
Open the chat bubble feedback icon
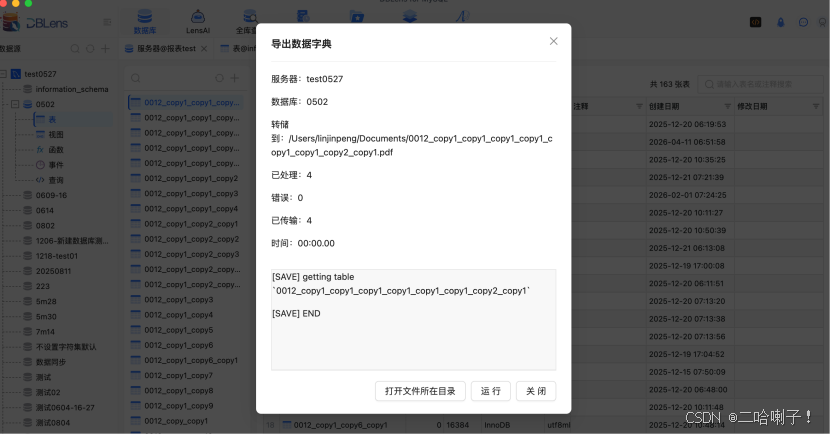804,22
